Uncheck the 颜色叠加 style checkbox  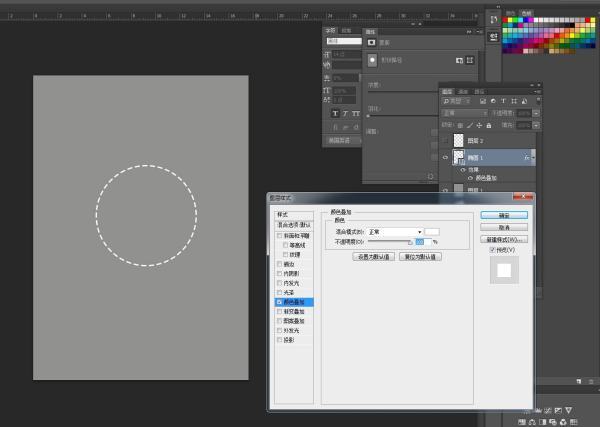pos(281,302)
